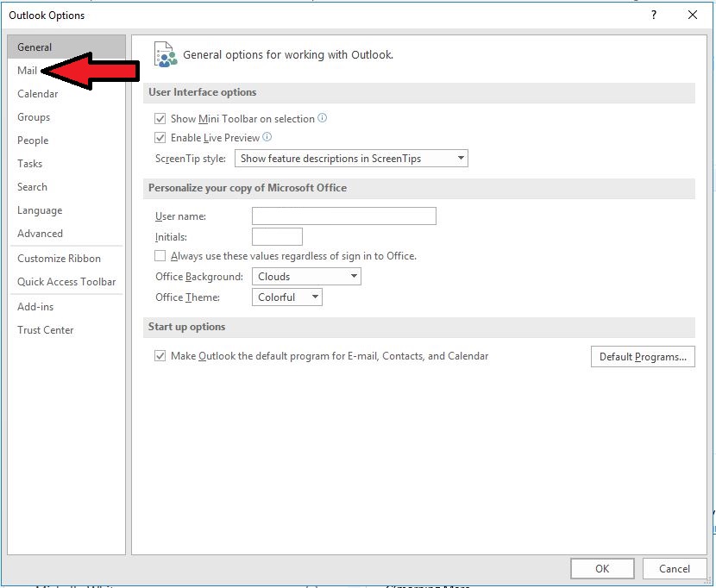Go to Trust Center settings

click(x=46, y=330)
